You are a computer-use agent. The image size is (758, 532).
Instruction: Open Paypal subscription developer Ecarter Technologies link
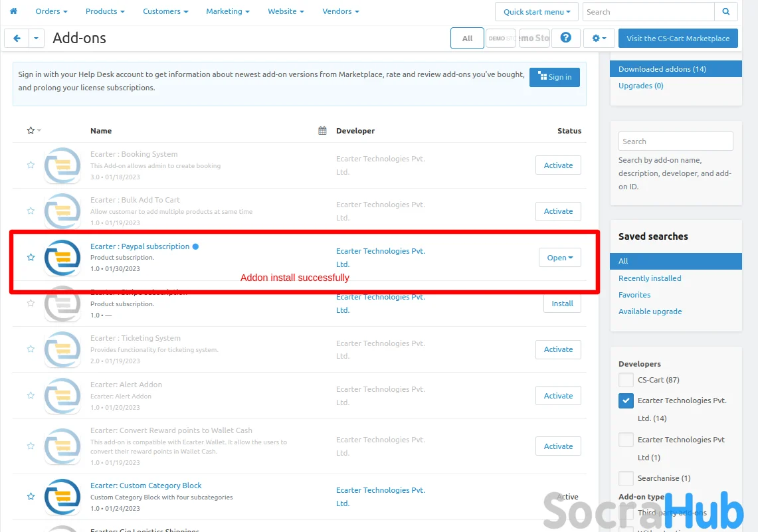click(381, 258)
